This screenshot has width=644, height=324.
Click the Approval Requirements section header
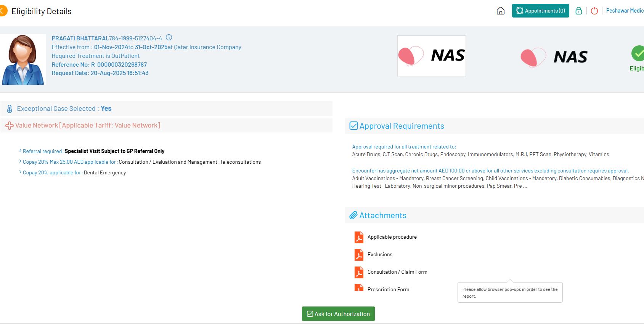tap(401, 126)
